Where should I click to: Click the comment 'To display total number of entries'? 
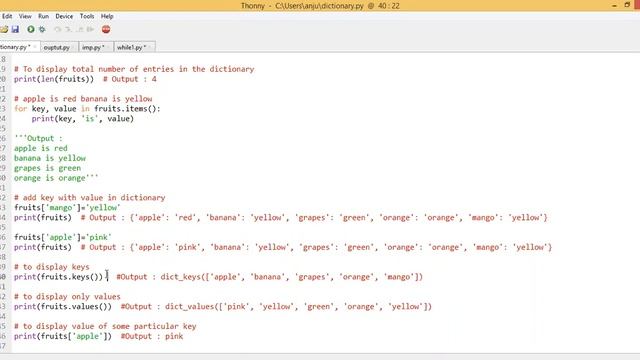point(134,69)
